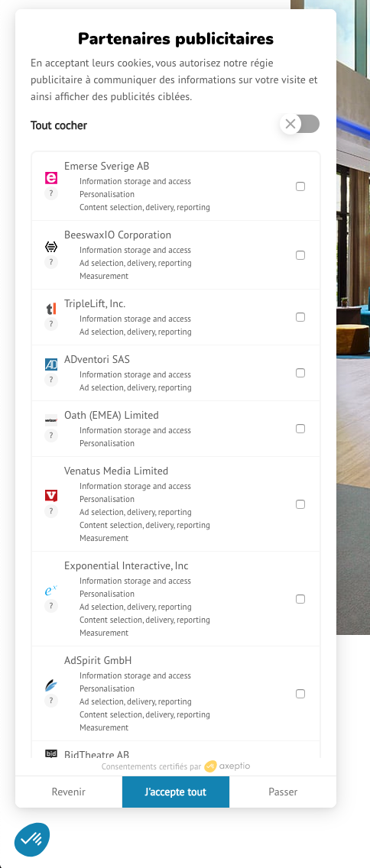Open the axeptio certification link
370x868 pixels.
[227, 766]
